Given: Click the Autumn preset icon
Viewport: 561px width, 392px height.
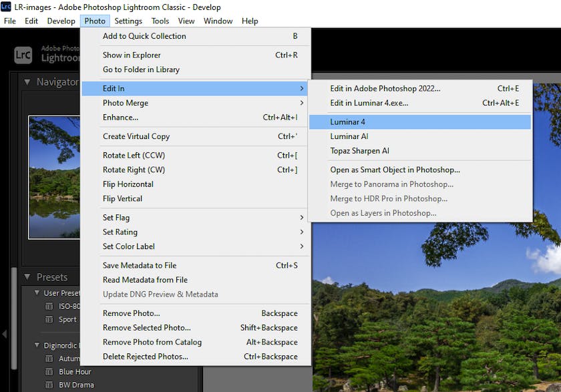Looking at the screenshot, I should tap(49, 359).
